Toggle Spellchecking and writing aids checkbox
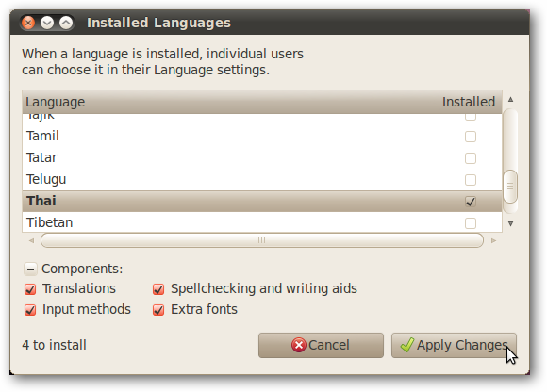547x392 pixels. coord(158,289)
